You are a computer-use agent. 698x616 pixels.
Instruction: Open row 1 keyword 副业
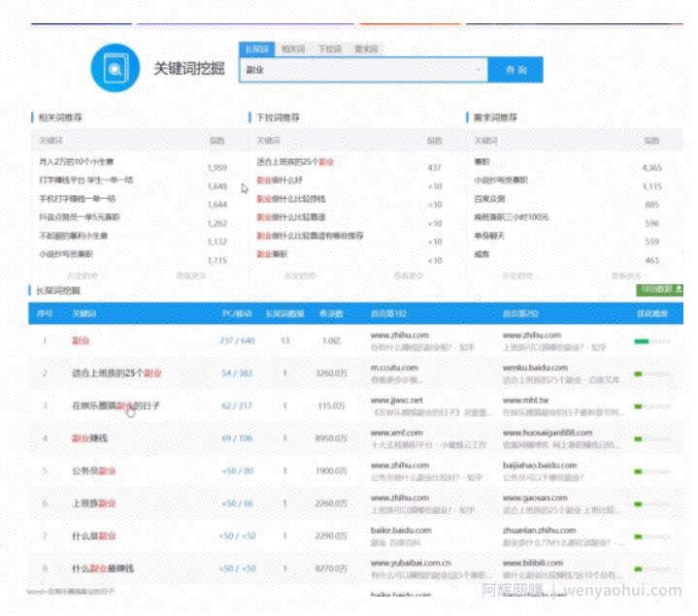81,340
